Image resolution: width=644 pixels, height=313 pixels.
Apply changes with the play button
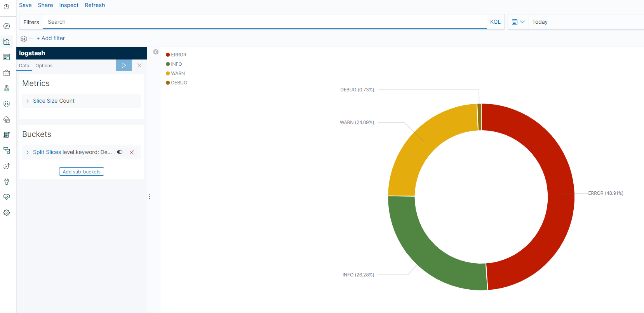point(124,65)
